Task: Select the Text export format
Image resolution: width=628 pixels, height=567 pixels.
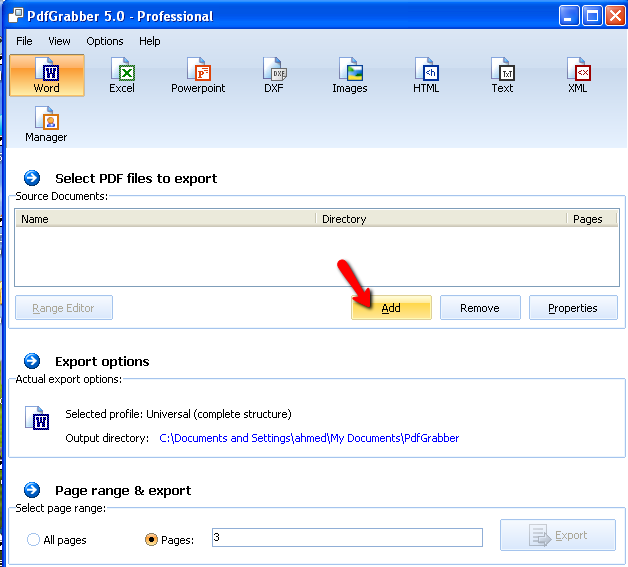Action: pyautogui.click(x=502, y=75)
